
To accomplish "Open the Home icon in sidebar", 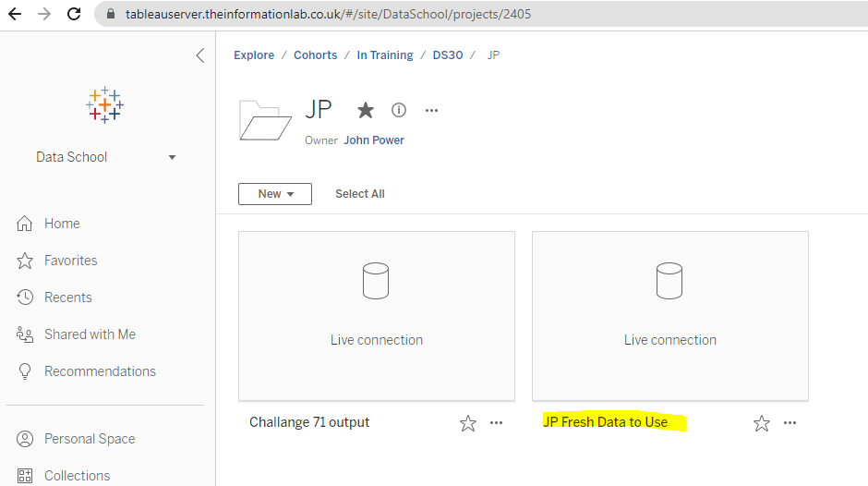I will [x=24, y=224].
